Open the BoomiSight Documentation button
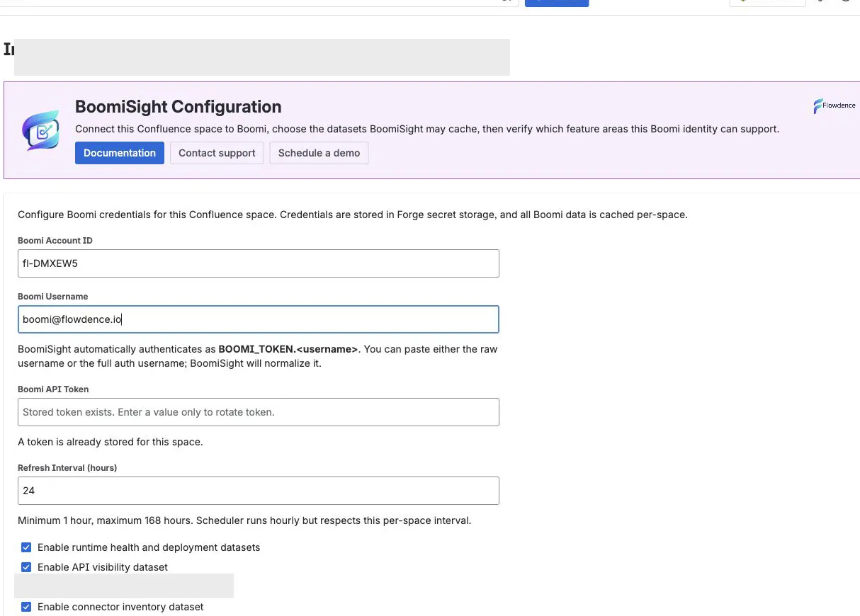 120,153
